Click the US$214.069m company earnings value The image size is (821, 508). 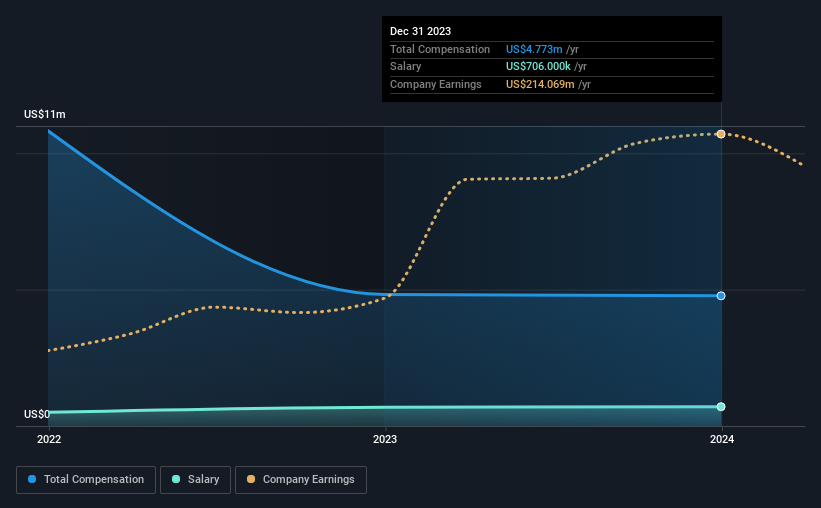pos(540,84)
